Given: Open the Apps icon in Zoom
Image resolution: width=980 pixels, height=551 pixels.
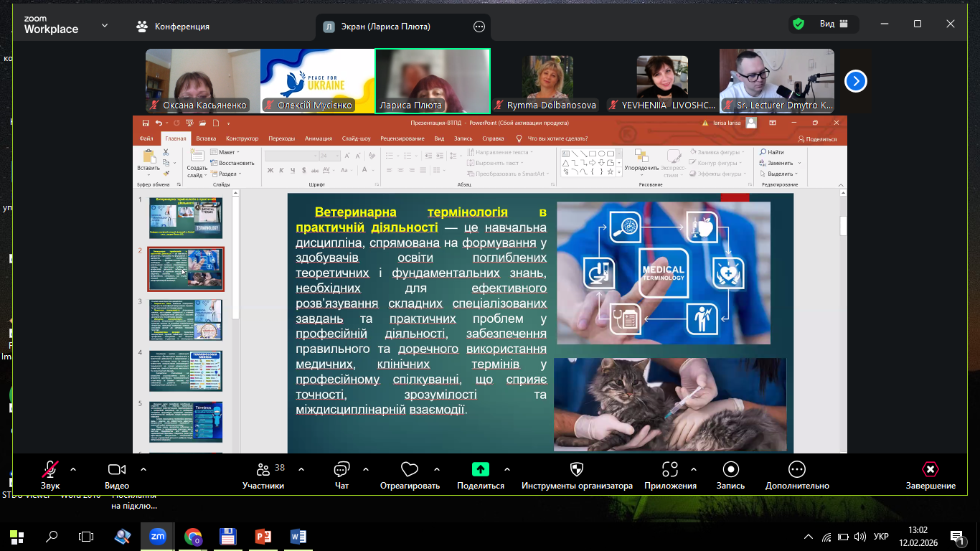Looking at the screenshot, I should tap(670, 469).
